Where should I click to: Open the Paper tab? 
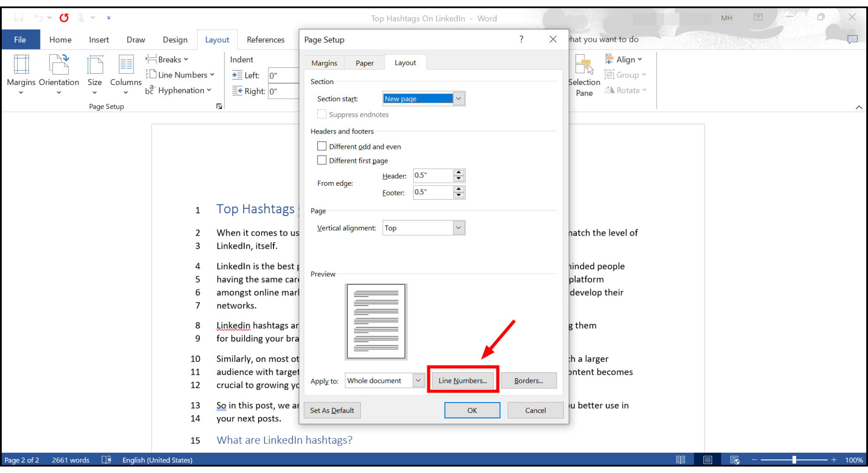pyautogui.click(x=364, y=63)
